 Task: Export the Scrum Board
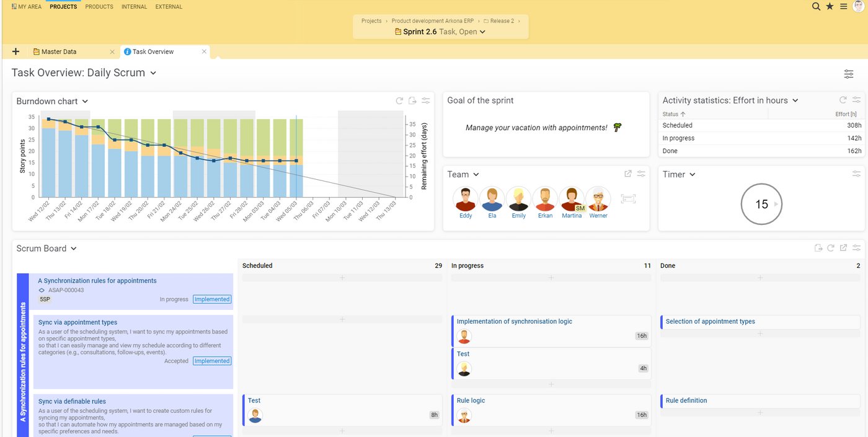(x=818, y=248)
